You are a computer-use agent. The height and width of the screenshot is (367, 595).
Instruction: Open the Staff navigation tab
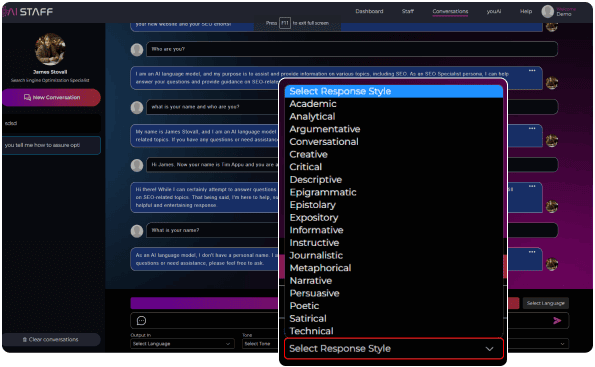(408, 11)
